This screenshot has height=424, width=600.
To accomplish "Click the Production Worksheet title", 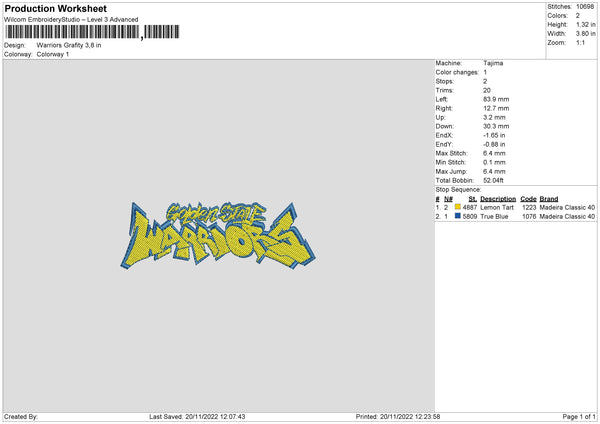I will click(x=55, y=8).
